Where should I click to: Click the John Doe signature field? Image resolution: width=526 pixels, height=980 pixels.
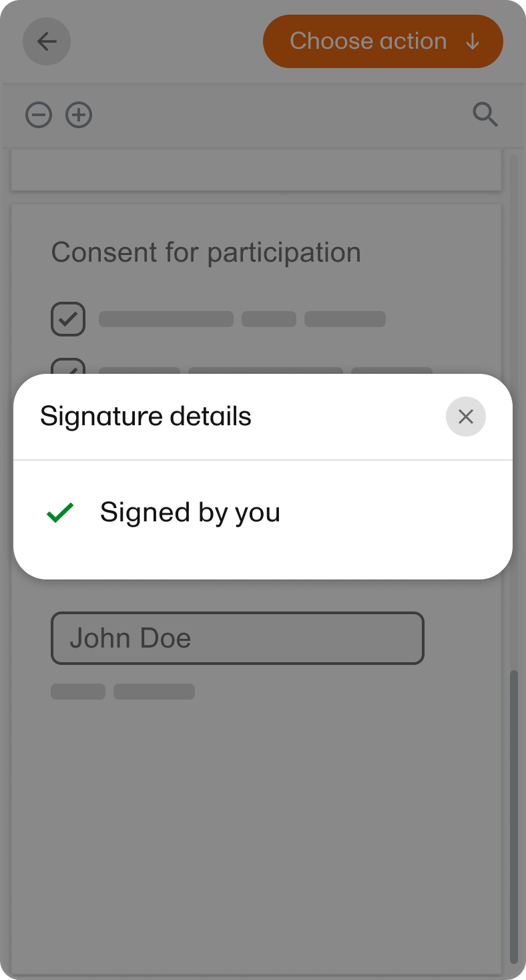237,638
